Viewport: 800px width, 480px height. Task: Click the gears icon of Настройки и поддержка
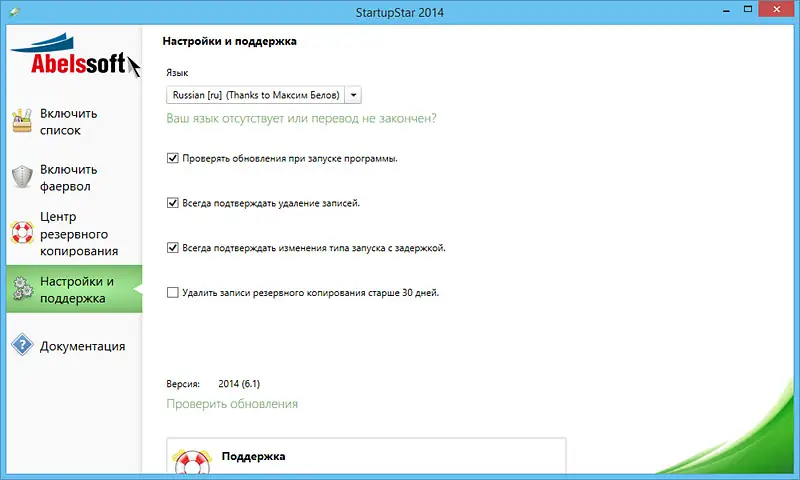22,288
